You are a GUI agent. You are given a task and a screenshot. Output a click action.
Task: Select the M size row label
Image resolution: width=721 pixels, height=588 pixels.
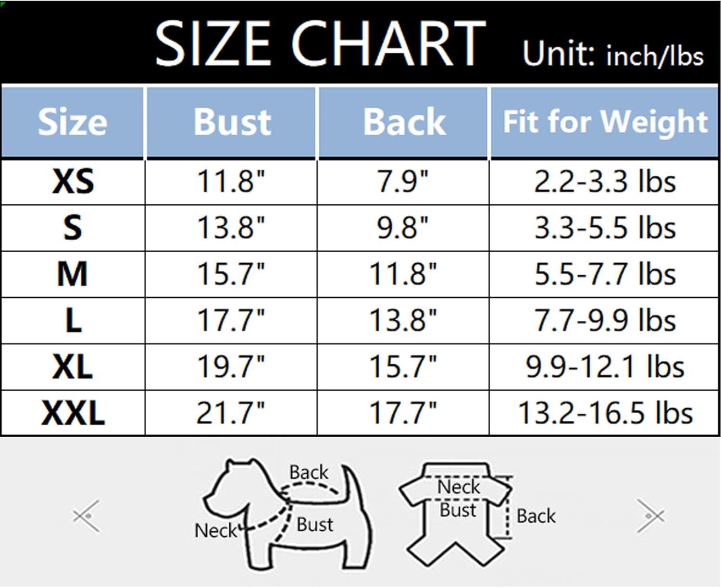[73, 274]
